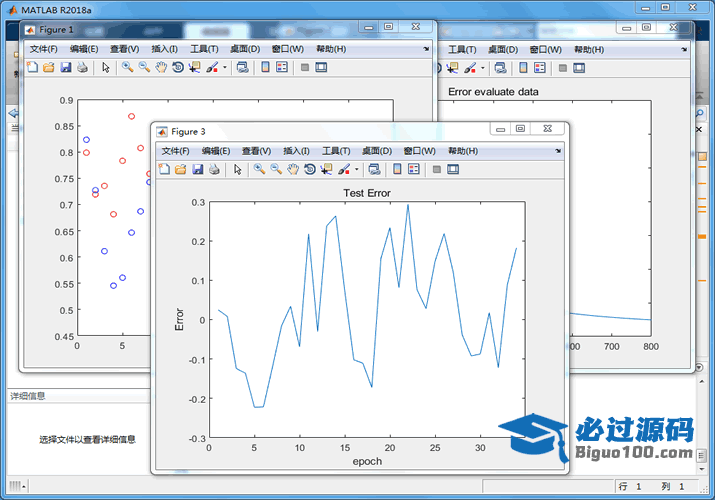Expand the brush color dropdown arrow in Figure 3
Image resolution: width=715 pixels, height=500 pixels.
(357, 170)
